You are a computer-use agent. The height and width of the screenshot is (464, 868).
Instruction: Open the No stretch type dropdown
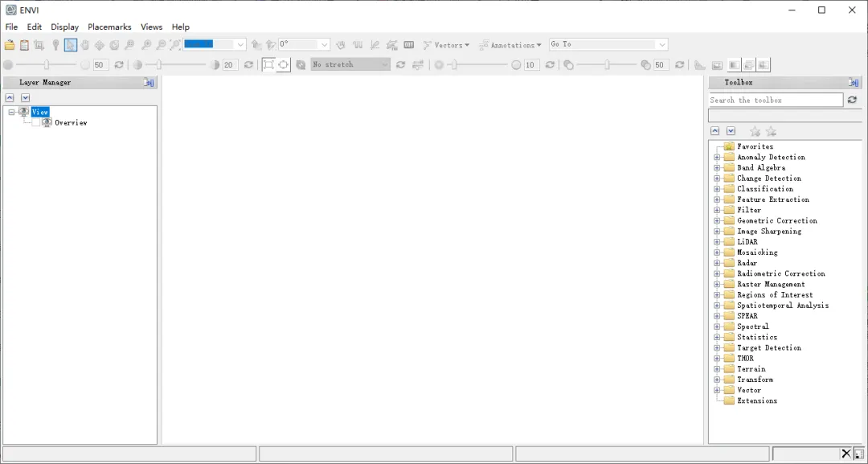pos(350,65)
